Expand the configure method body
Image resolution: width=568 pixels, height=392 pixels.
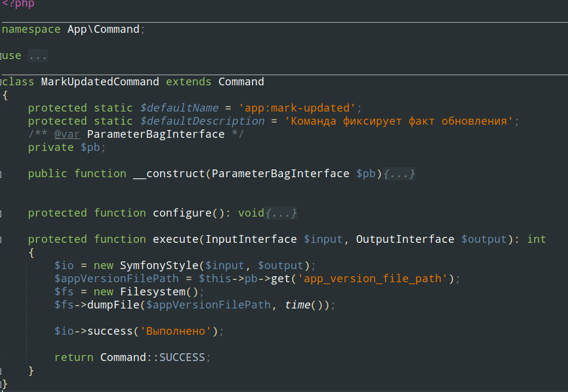click(281, 213)
